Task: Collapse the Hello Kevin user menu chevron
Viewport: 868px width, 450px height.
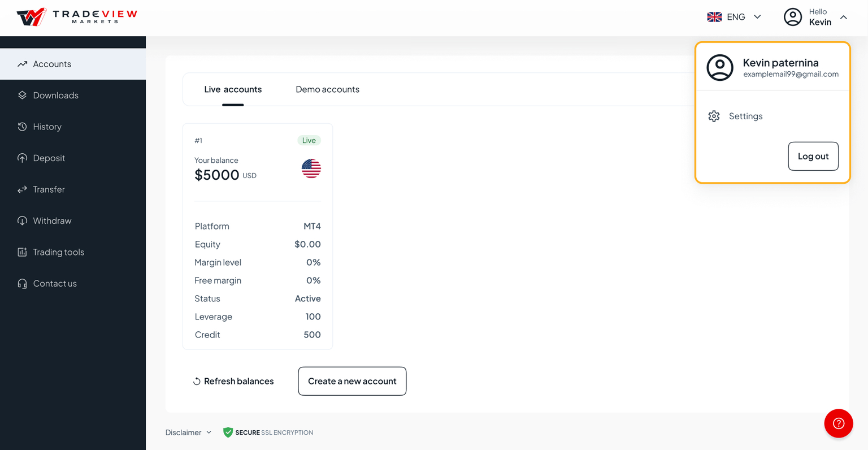Action: click(843, 17)
